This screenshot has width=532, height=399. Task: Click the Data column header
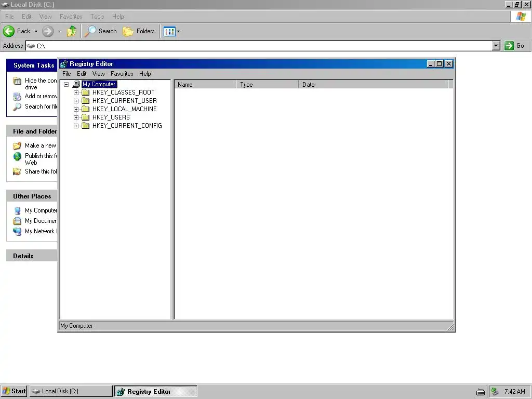click(x=373, y=85)
